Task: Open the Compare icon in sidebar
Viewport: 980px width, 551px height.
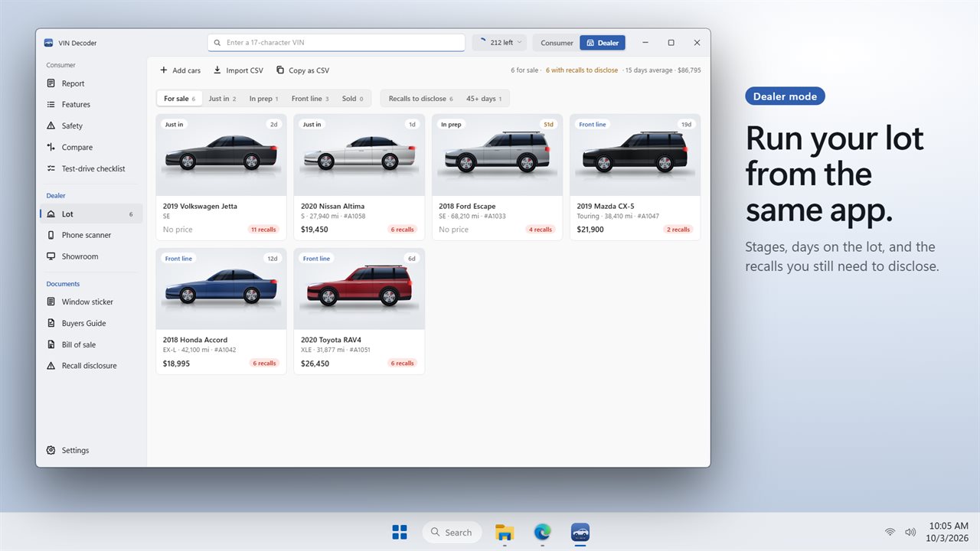Action: (x=51, y=147)
